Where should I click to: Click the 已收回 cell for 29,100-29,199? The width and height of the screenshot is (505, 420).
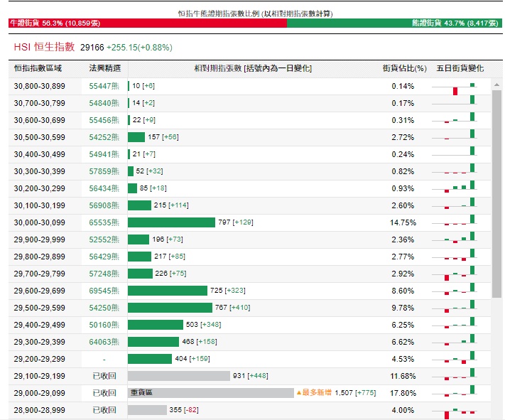(104, 376)
